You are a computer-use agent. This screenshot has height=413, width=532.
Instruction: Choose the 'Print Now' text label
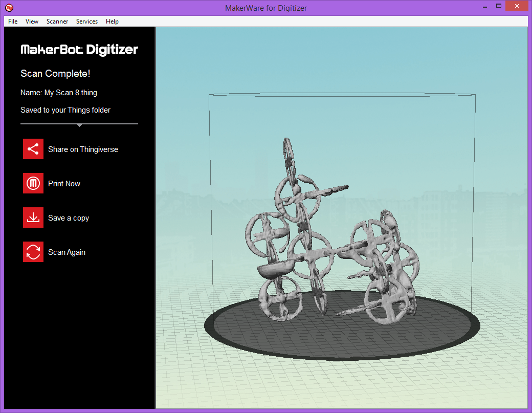tap(64, 184)
